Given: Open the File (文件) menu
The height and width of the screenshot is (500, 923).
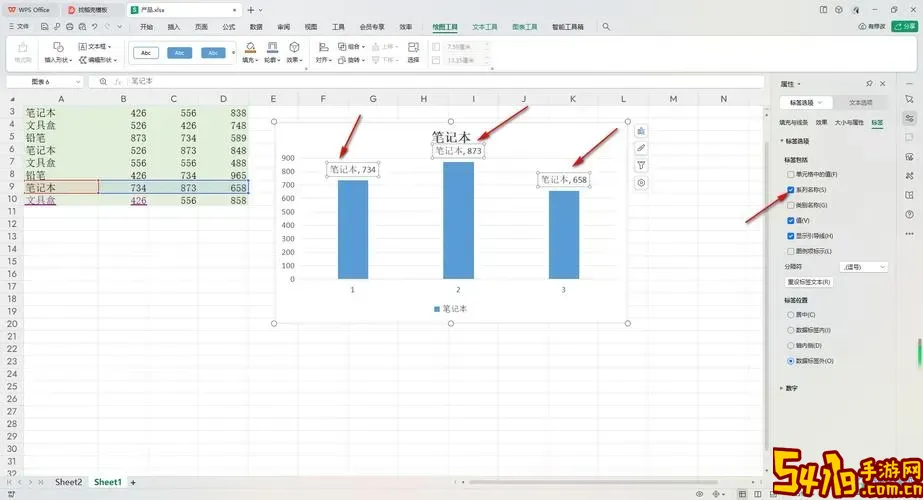Looking at the screenshot, I should [x=19, y=27].
